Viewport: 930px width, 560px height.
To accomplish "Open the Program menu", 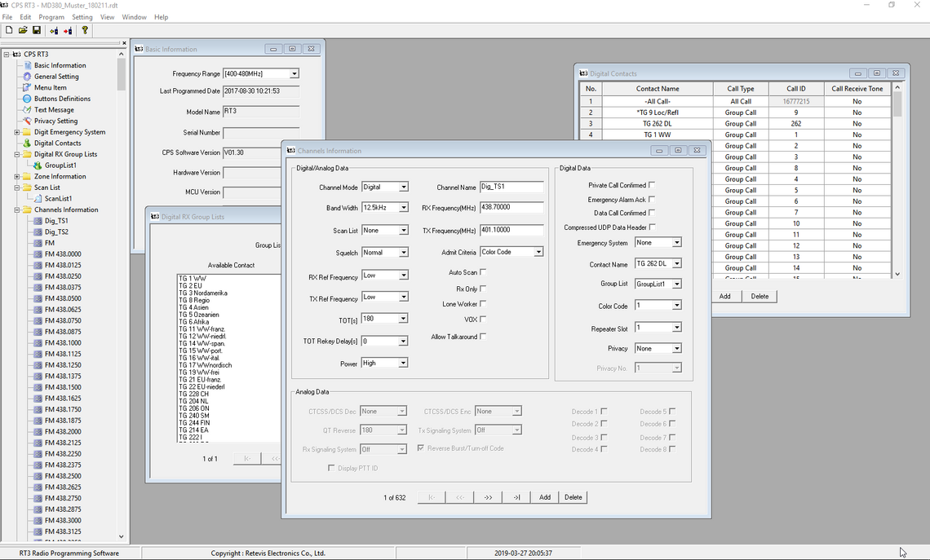I will coord(51,17).
